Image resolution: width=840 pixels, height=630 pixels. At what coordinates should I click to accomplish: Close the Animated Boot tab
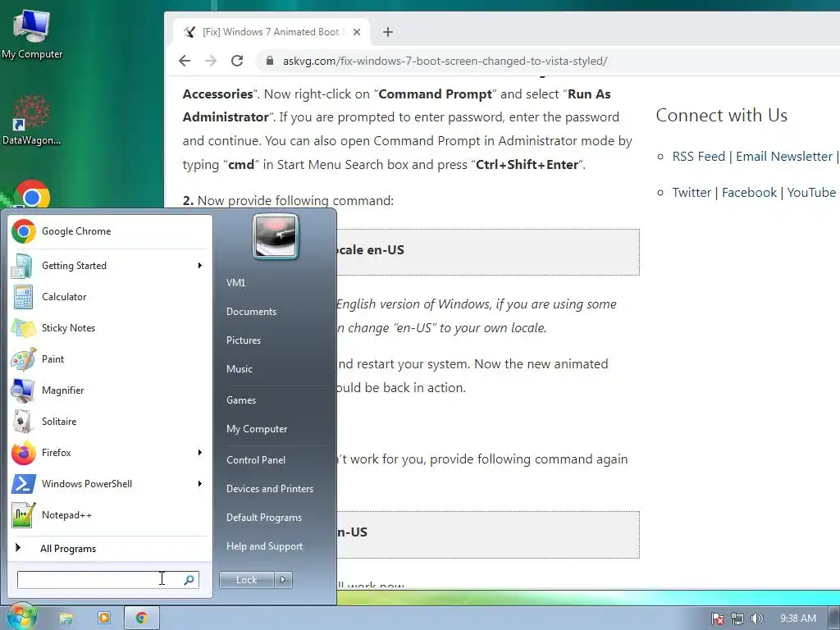tap(358, 32)
